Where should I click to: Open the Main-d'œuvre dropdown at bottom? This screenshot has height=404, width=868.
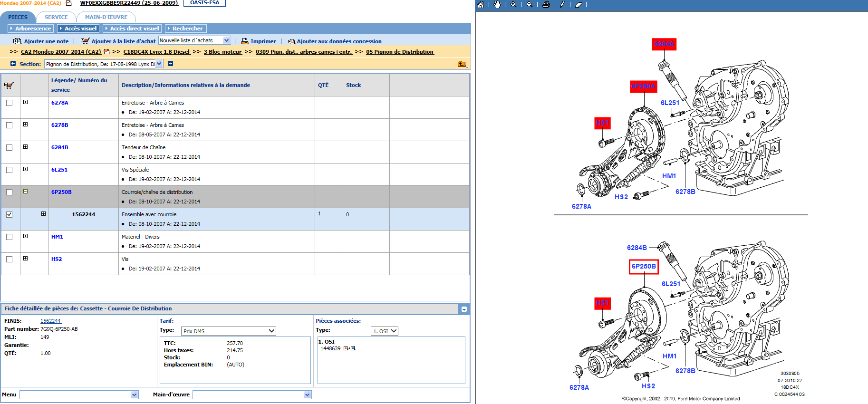(252, 394)
